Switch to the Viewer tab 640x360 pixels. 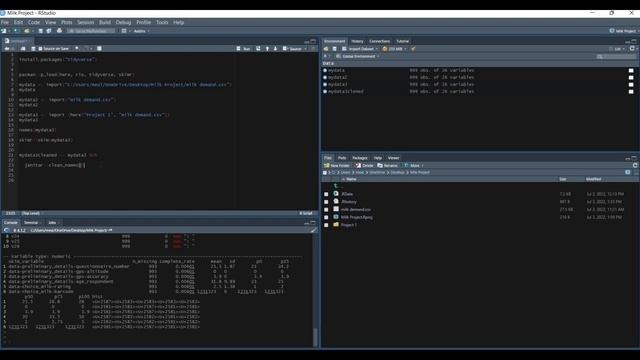click(393, 158)
